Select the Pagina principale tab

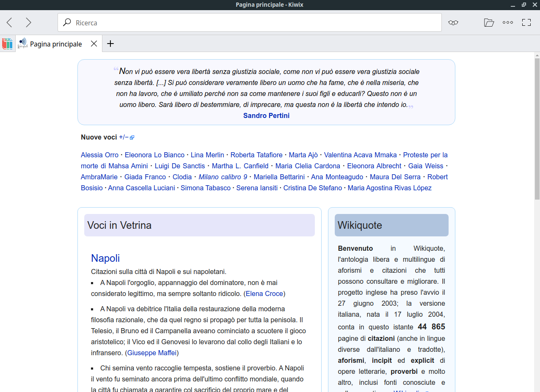tap(59, 44)
